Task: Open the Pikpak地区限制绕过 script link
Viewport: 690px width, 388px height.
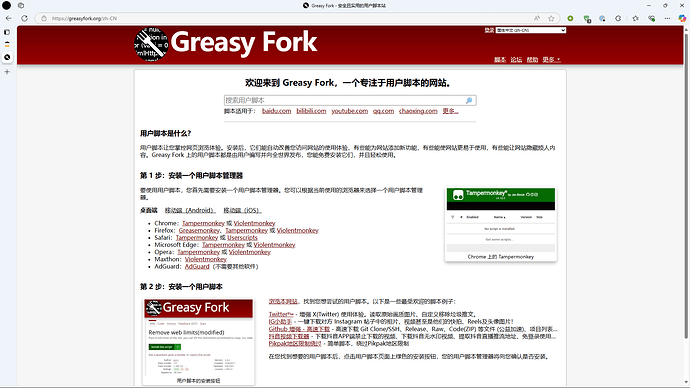Action: pyautogui.click(x=295, y=344)
